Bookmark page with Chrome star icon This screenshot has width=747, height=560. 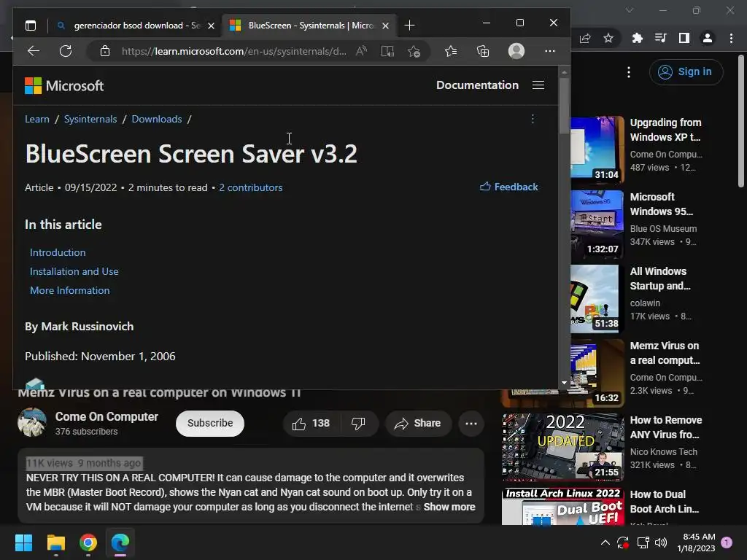[x=608, y=38]
